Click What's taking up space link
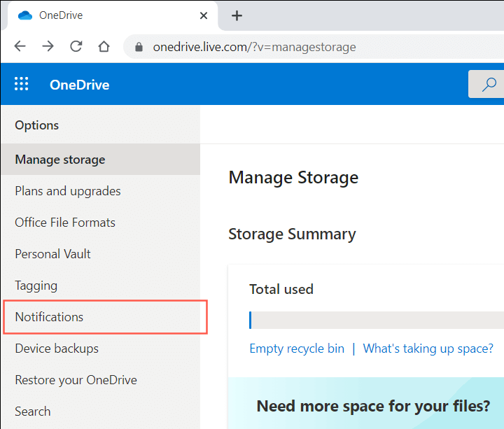The image size is (504, 429). pos(428,349)
